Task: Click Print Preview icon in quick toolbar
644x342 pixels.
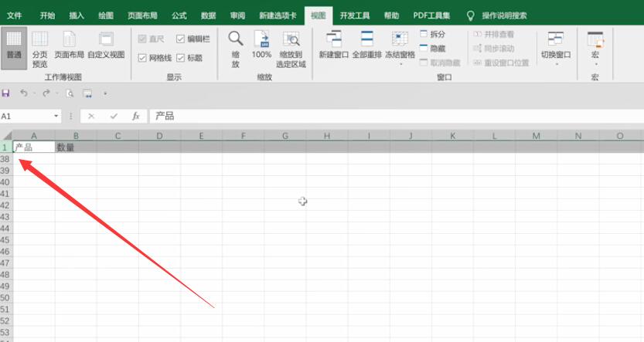Action: (70, 93)
